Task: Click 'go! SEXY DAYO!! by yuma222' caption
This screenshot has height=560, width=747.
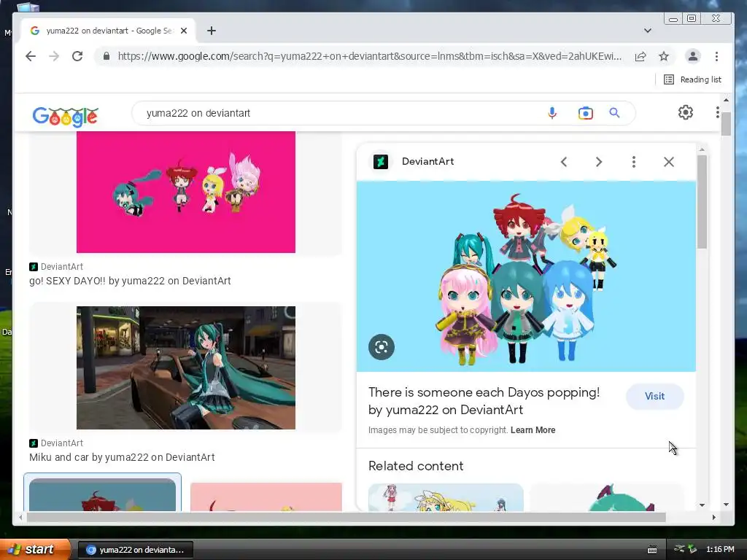Action: coord(130,281)
